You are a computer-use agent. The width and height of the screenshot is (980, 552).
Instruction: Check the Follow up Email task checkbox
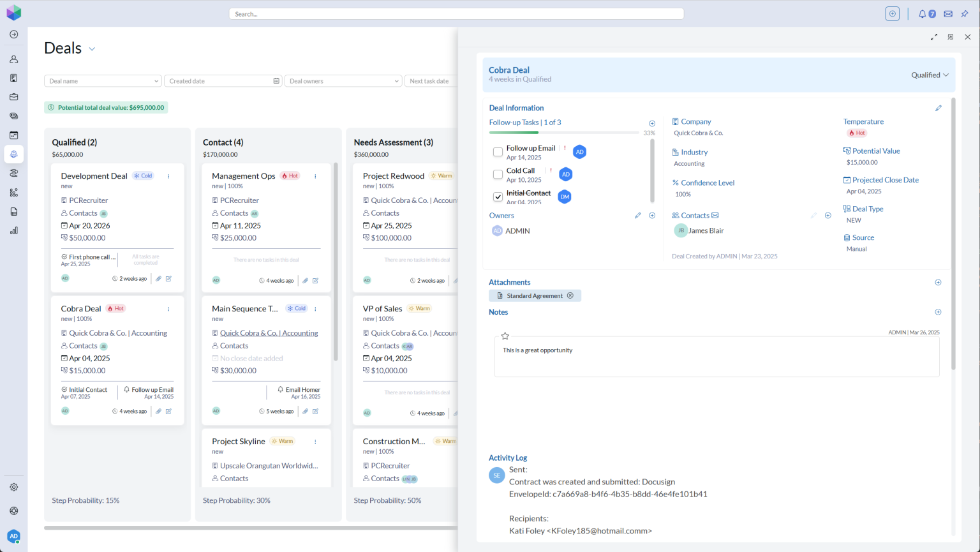(x=498, y=151)
